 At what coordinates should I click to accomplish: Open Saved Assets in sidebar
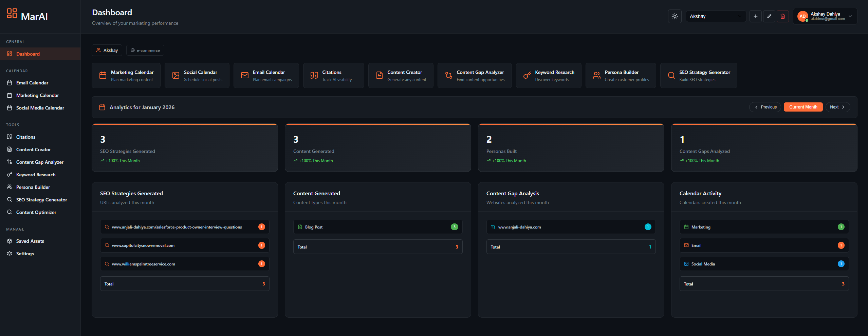tap(30, 241)
